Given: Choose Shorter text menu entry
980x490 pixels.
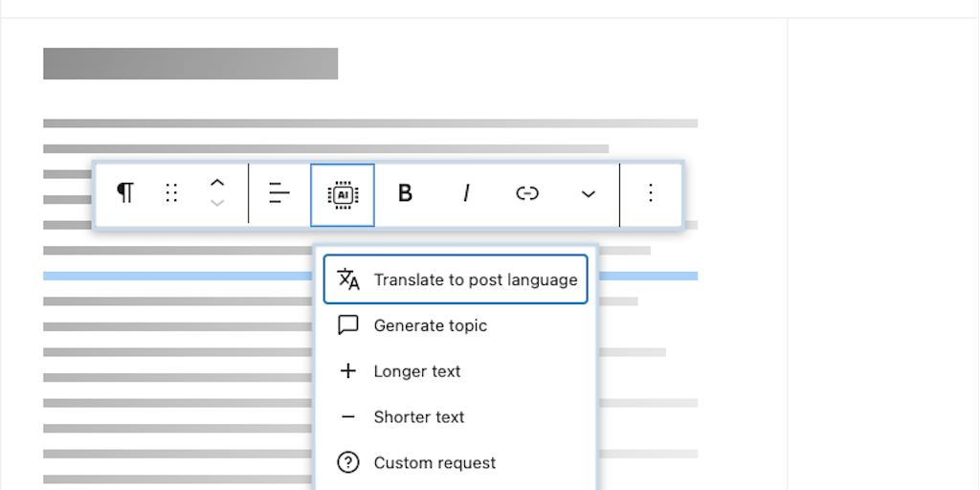Looking at the screenshot, I should click(418, 417).
